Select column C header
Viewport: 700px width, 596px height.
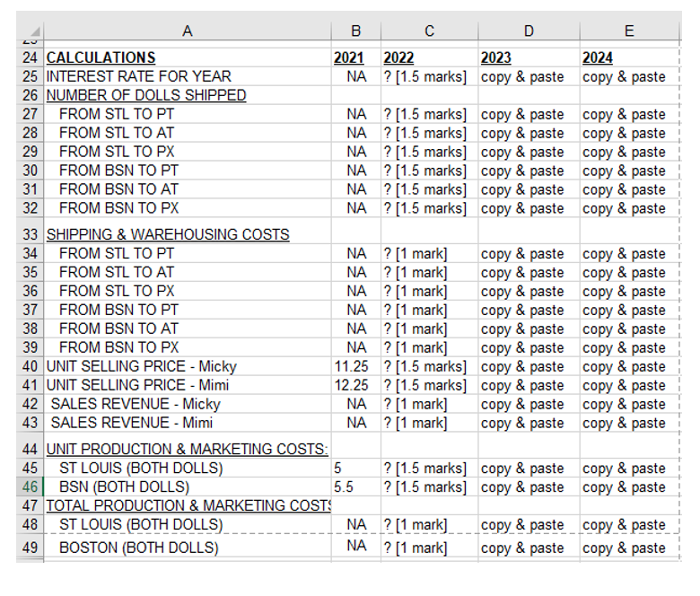click(429, 31)
